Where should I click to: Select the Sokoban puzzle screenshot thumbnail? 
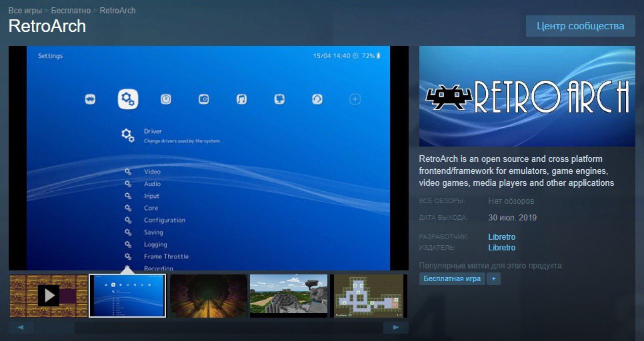coord(369,296)
